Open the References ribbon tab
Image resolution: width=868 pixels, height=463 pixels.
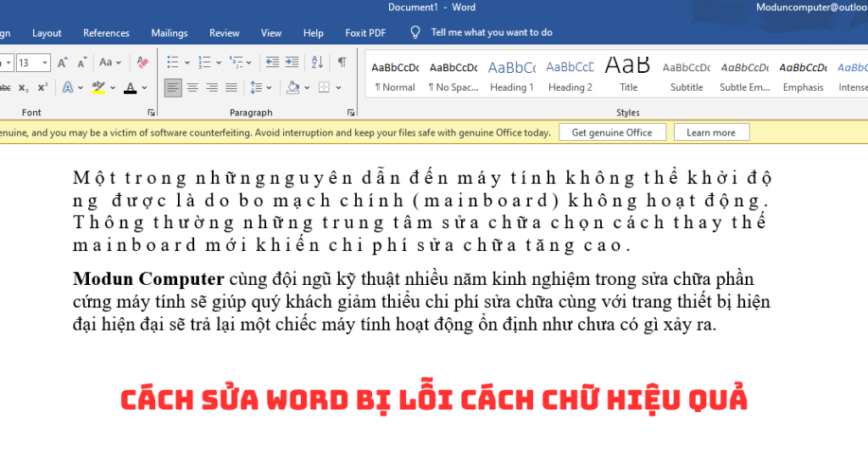pos(106,33)
